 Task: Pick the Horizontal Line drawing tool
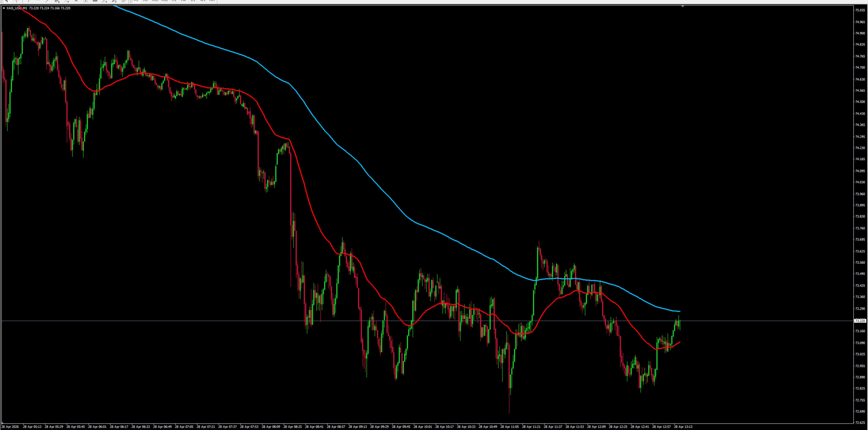[38, 1]
